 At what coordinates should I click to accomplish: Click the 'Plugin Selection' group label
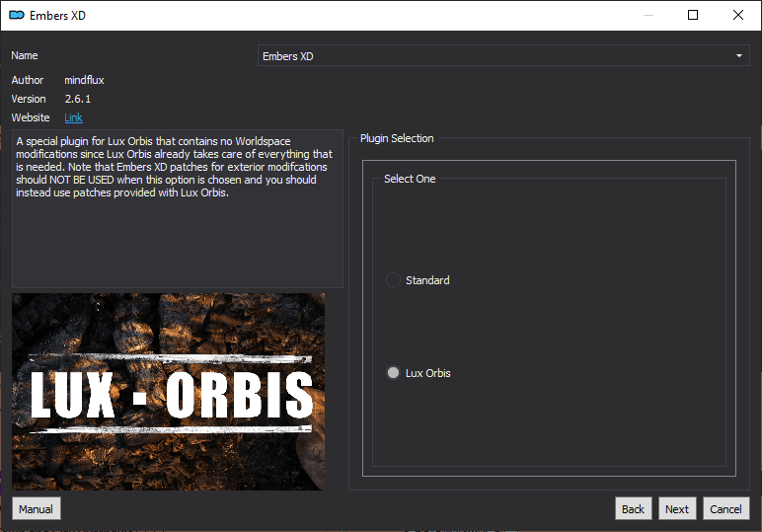pos(397,138)
